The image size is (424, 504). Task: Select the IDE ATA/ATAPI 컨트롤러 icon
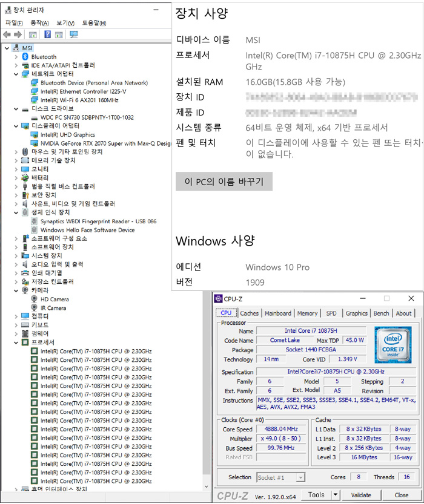pyautogui.click(x=25, y=65)
